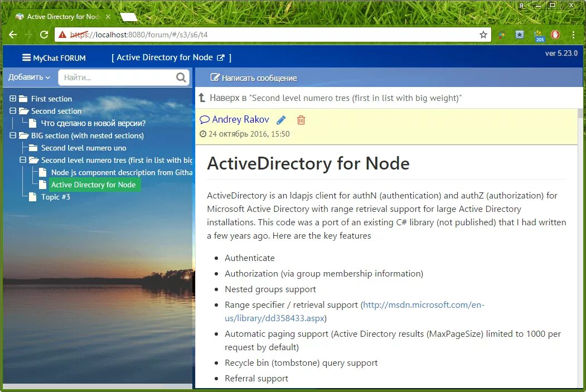Collapse the BIG section tree node
The height and width of the screenshot is (392, 586).
13,135
